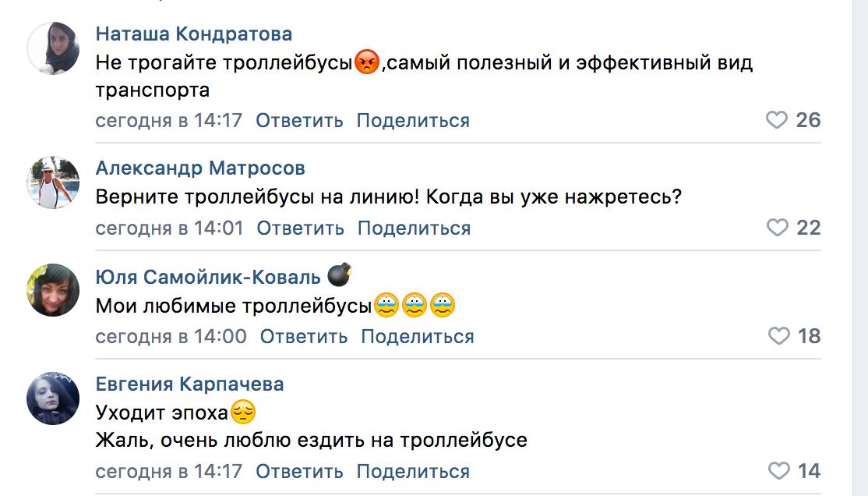Reply to the 'Мои любимые троллейбусы' comment
Viewport: 868px width, 496px height.
[304, 337]
